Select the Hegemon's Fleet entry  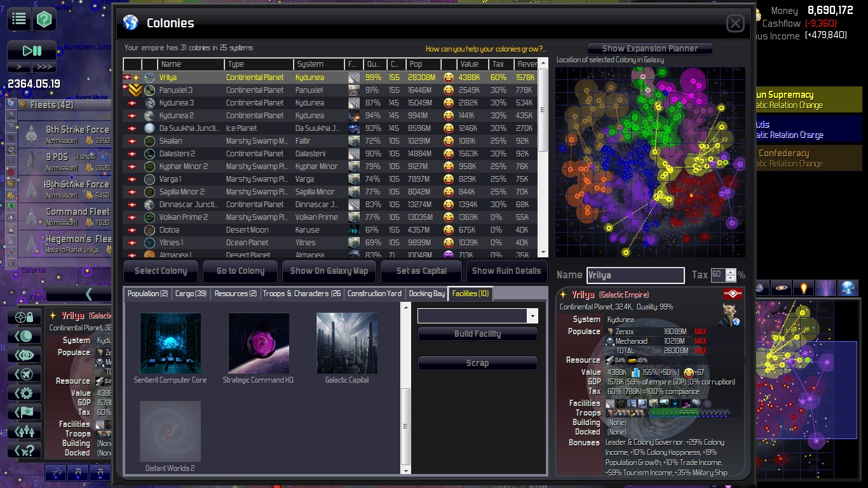click(x=66, y=244)
